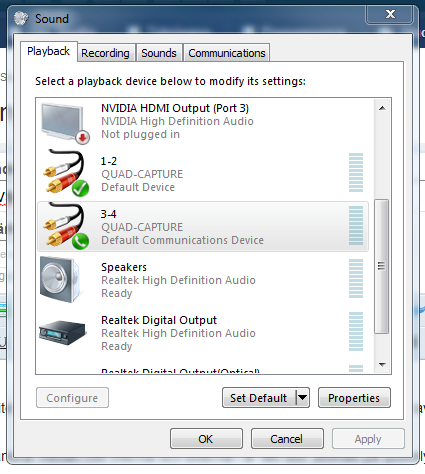Click the 'Default Device' status text
425x474 pixels.
pyautogui.click(x=138, y=187)
